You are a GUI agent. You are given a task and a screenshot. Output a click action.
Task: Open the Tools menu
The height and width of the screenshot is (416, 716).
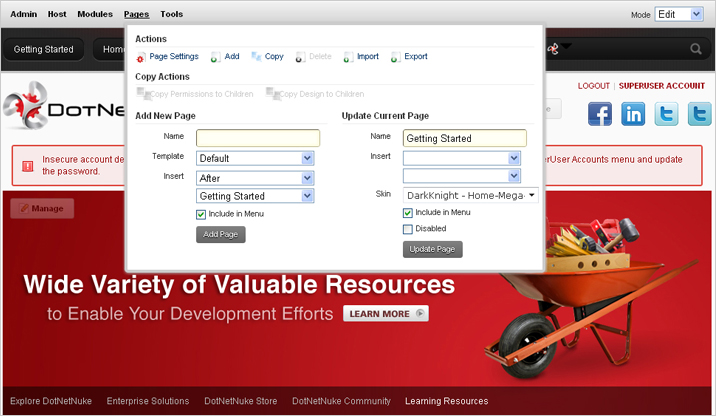coord(171,15)
